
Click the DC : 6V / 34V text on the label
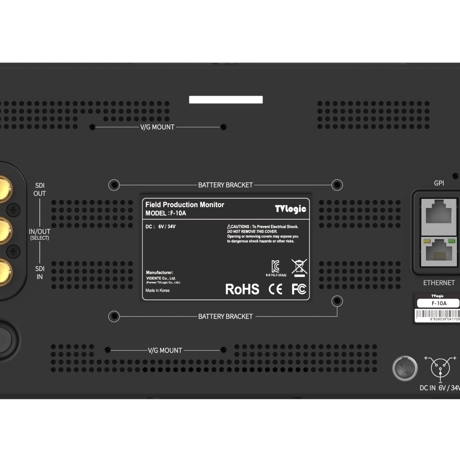click(161, 227)
